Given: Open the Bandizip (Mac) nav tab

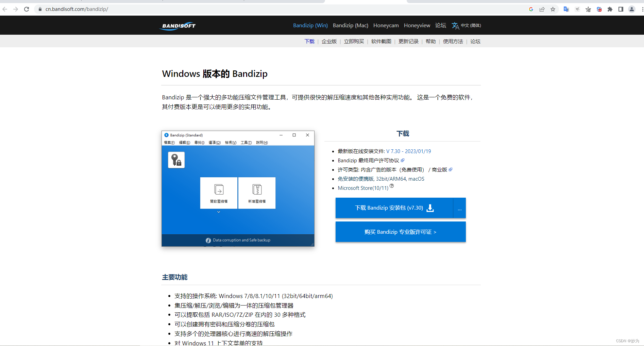Looking at the screenshot, I should click(x=351, y=26).
